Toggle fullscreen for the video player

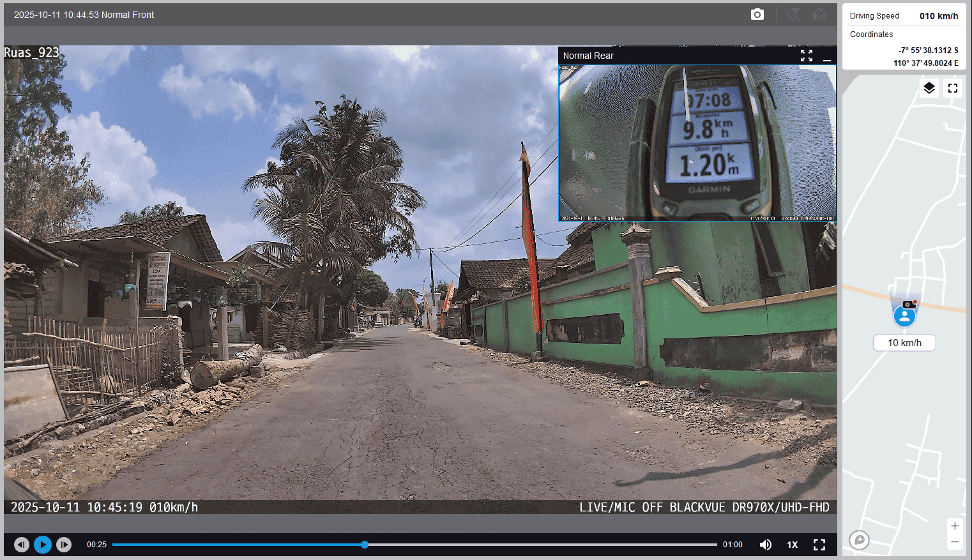pyautogui.click(x=819, y=545)
